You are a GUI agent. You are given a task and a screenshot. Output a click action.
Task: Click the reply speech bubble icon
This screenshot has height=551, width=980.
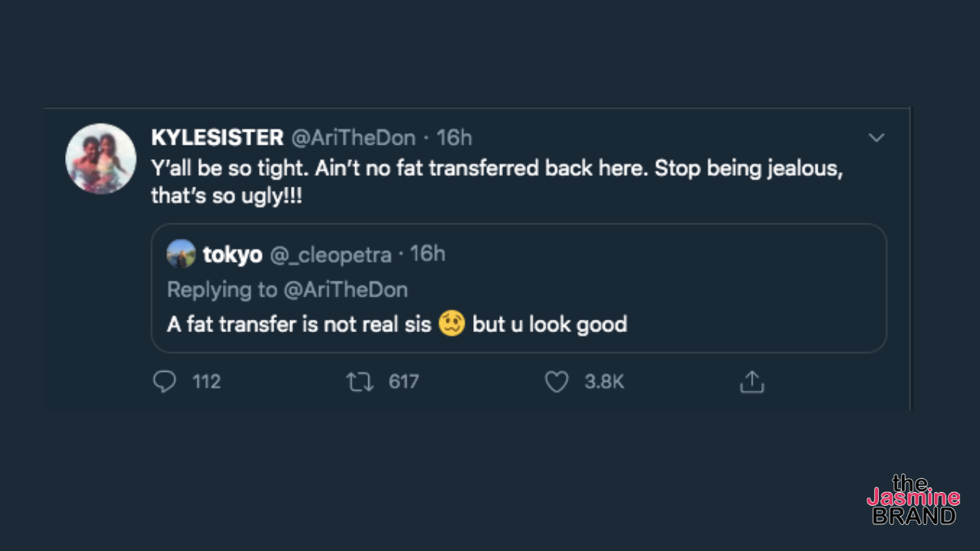[165, 381]
